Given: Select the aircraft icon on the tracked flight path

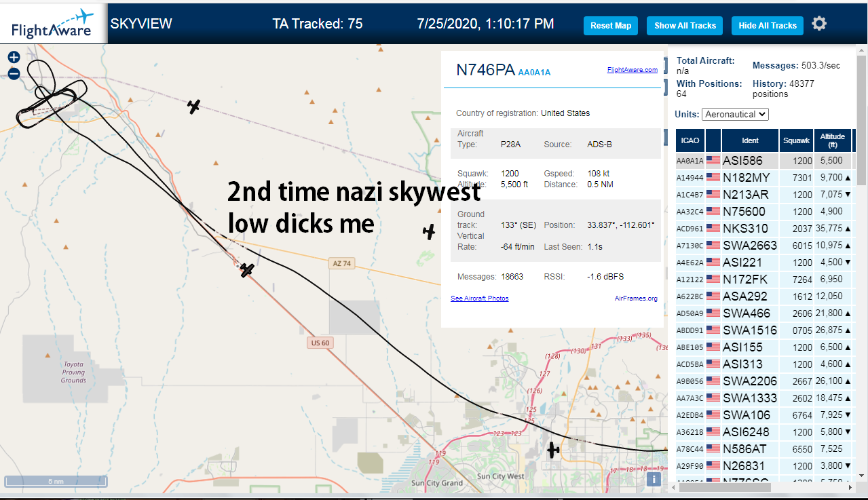Looking at the screenshot, I should click(x=247, y=270).
